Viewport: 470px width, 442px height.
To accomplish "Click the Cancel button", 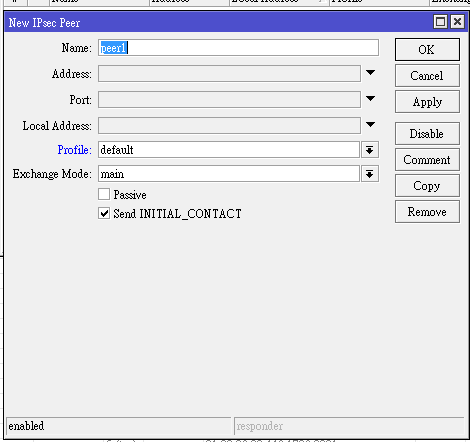I will (427, 76).
